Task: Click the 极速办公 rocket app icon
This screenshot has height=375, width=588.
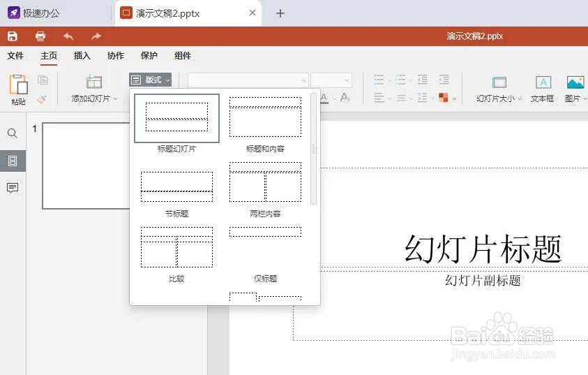Action: [14, 13]
